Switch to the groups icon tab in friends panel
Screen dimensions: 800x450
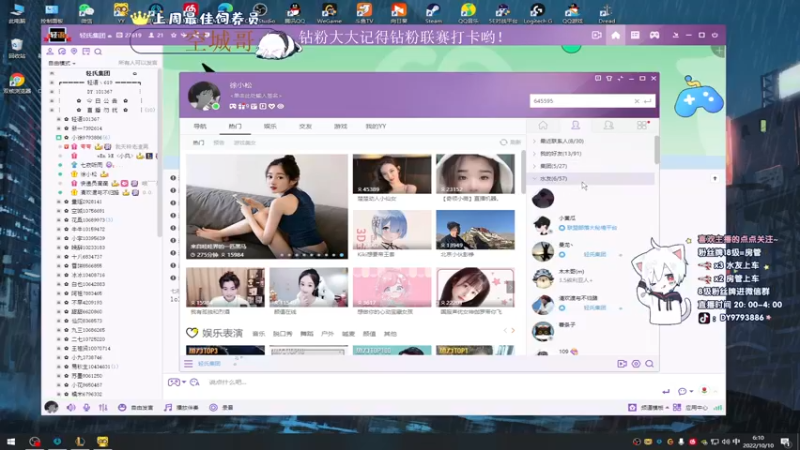click(609, 126)
